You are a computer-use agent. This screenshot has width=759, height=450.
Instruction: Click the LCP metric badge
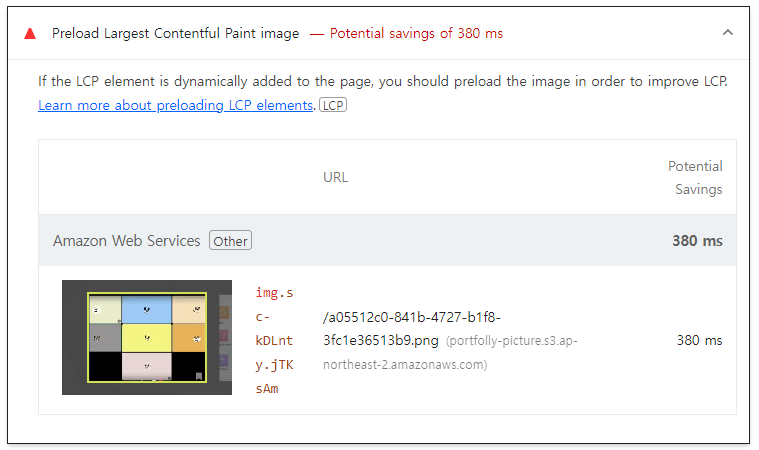coord(333,105)
